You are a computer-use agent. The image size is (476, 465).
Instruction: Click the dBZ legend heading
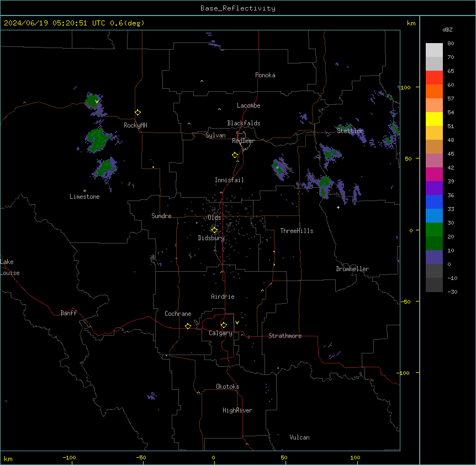pyautogui.click(x=447, y=29)
